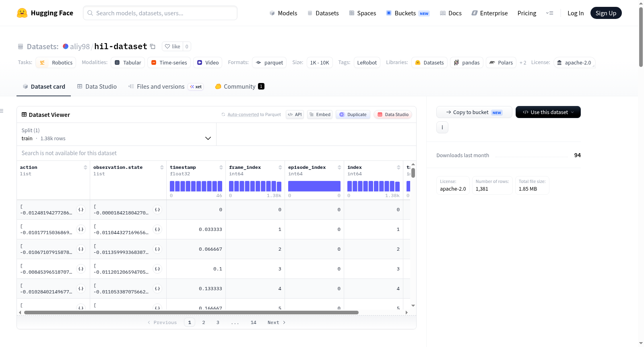Go to page 14 of the table
This screenshot has width=644, height=347.
tap(254, 322)
